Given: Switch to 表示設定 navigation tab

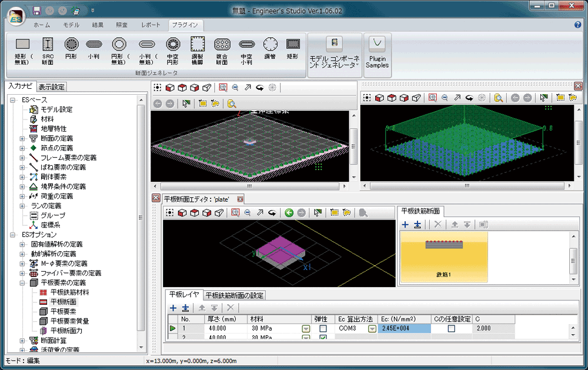Looking at the screenshot, I should pos(52,87).
